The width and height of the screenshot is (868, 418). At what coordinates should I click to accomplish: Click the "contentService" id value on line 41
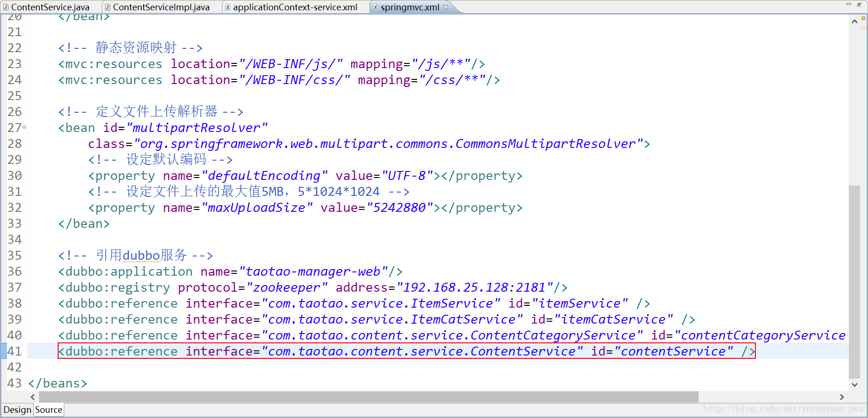673,351
